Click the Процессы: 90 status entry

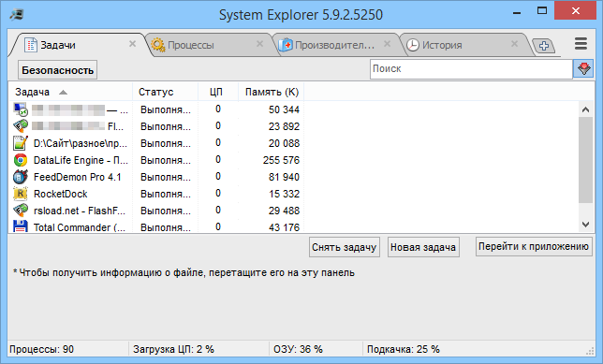click(x=41, y=349)
